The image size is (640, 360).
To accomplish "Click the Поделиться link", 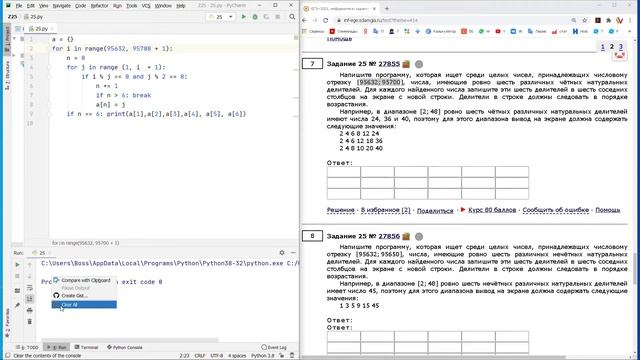I will [435, 210].
